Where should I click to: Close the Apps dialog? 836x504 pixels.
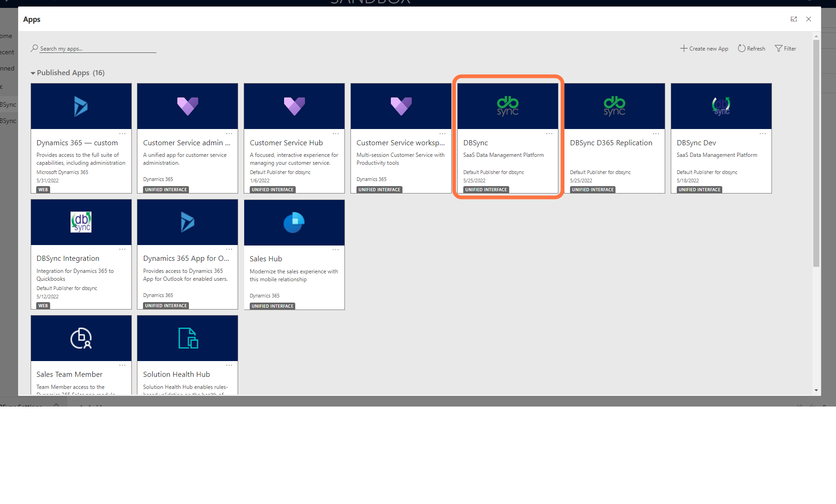(809, 19)
